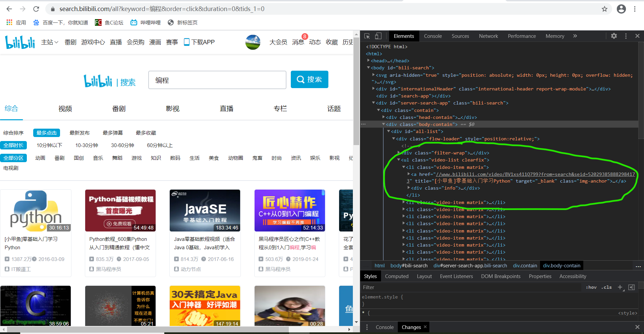
Task: Close the DevTools panel
Action: tap(637, 36)
